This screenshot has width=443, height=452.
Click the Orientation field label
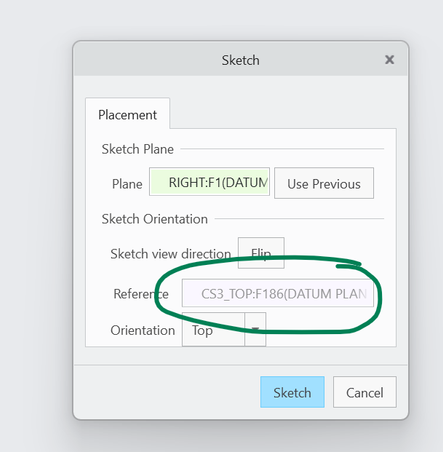[x=143, y=330]
